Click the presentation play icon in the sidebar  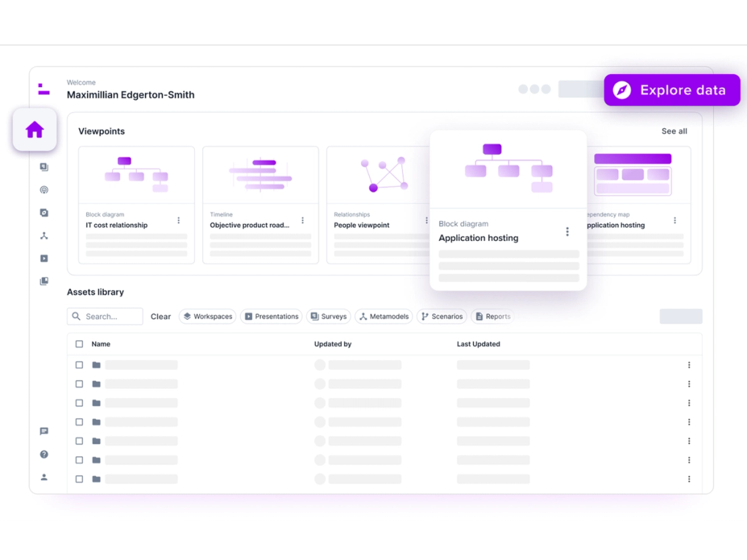pos(44,258)
